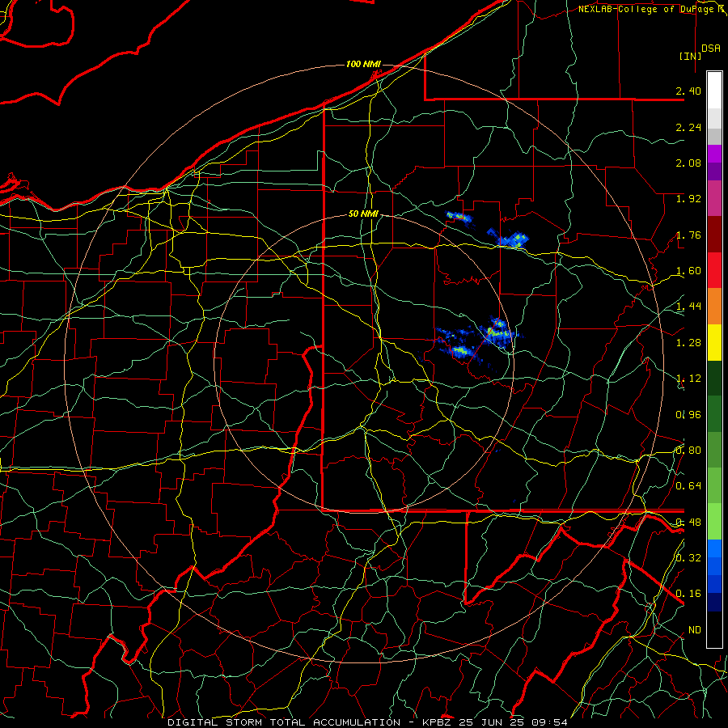Image resolution: width=728 pixels, height=728 pixels.
Task: Click the '50 NMI' range ring label
Action: (363, 214)
